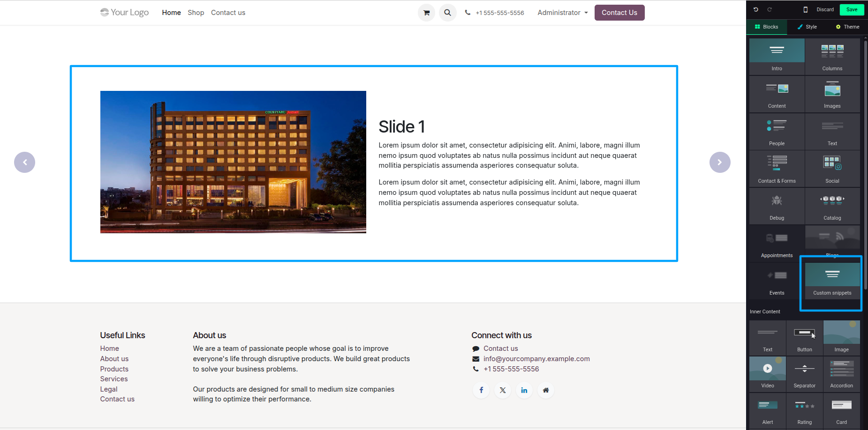Pick the Separator inner content snippet
Screen dimensions: 868x430
[805, 374]
